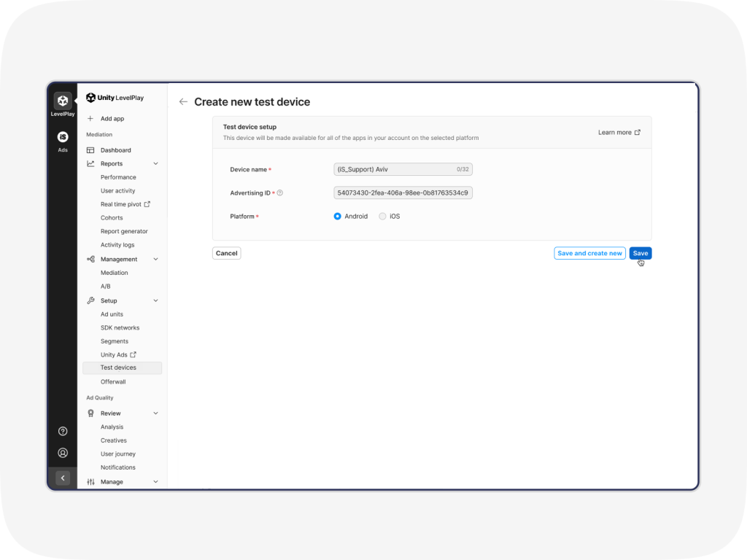The height and width of the screenshot is (560, 747).
Task: Click the Setup wrench icon
Action: (89, 300)
